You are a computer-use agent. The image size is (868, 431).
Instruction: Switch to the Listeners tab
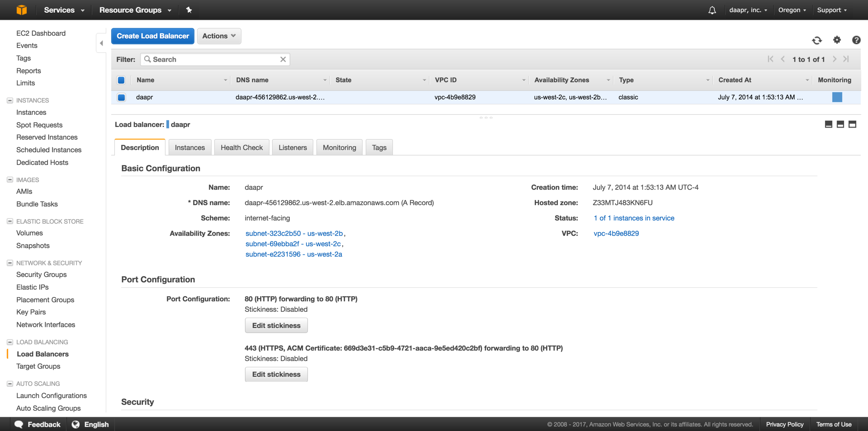tap(293, 147)
